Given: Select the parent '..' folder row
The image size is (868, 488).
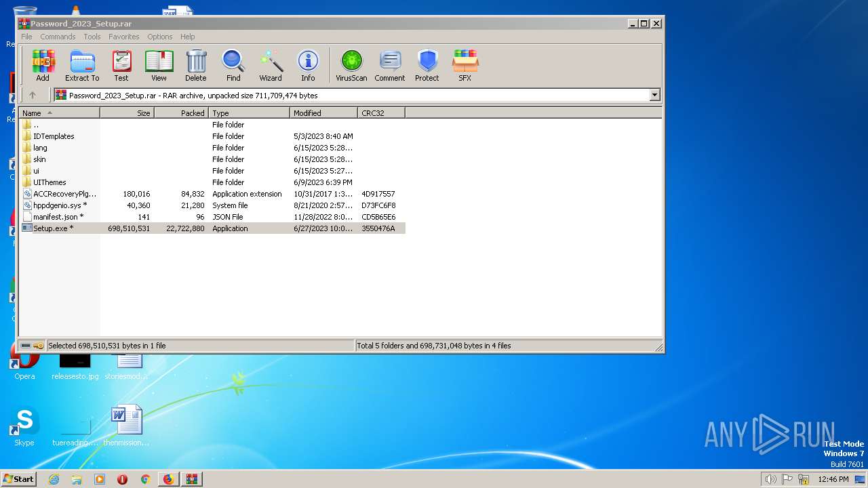Looking at the screenshot, I should coord(212,125).
